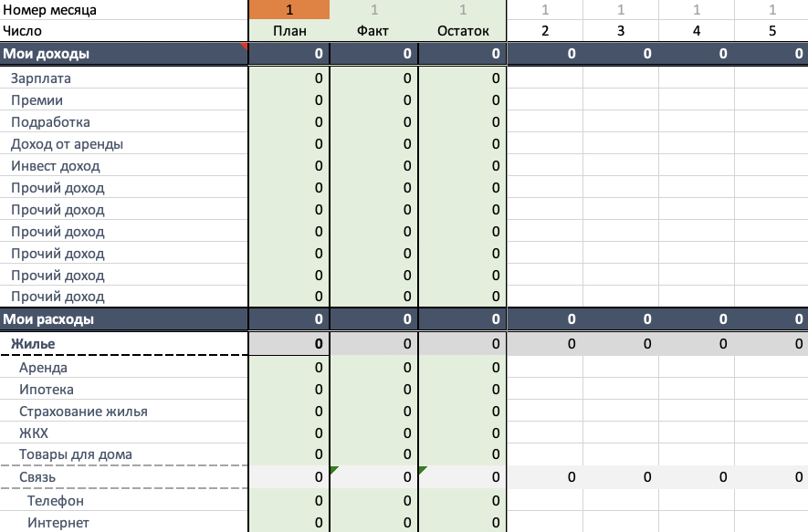Click the Факт cell for Подработка

[374, 122]
